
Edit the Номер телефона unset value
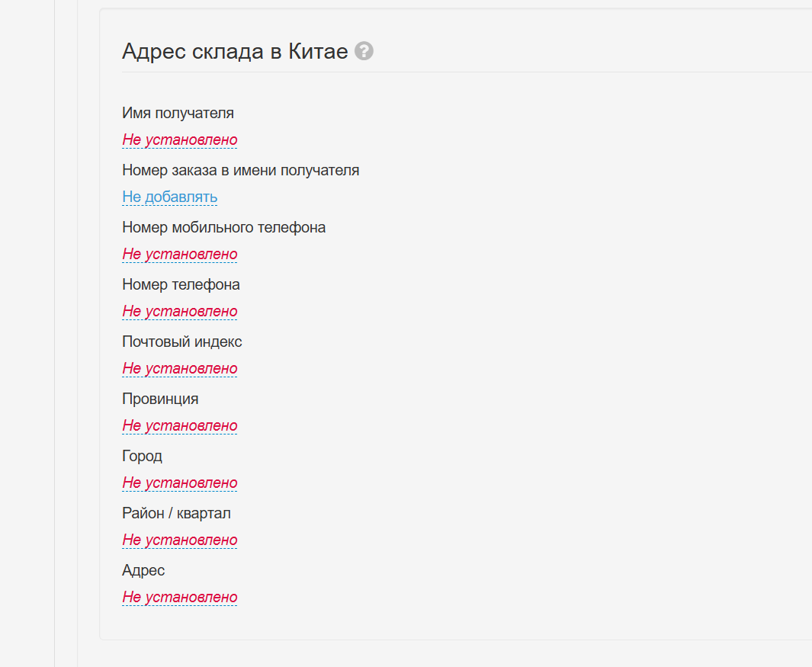coord(180,312)
